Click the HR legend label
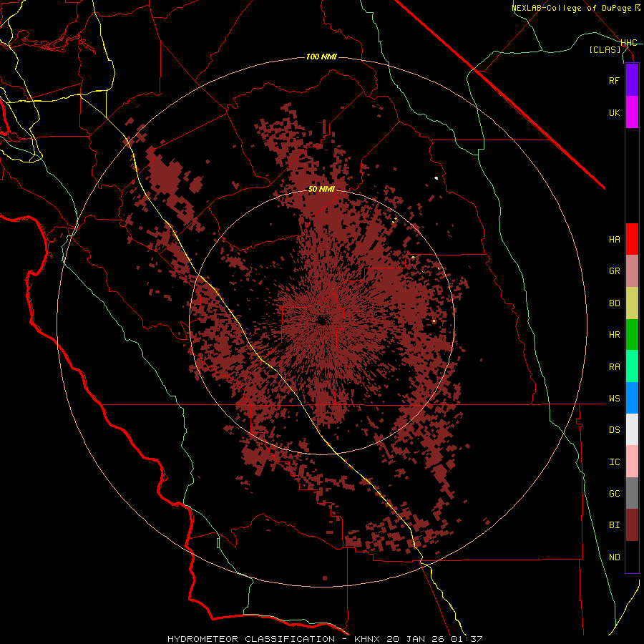This screenshot has width=644, height=644. (x=614, y=335)
